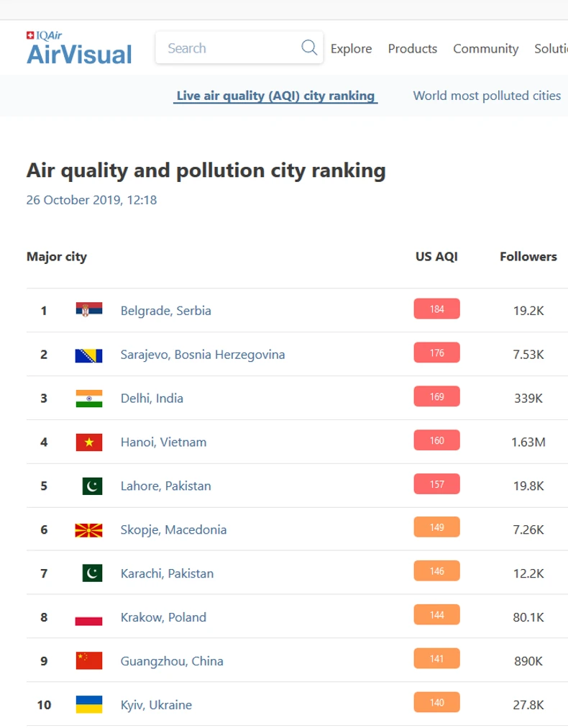The height and width of the screenshot is (728, 568).
Task: Click the Vietnam flag icon
Action: [89, 442]
